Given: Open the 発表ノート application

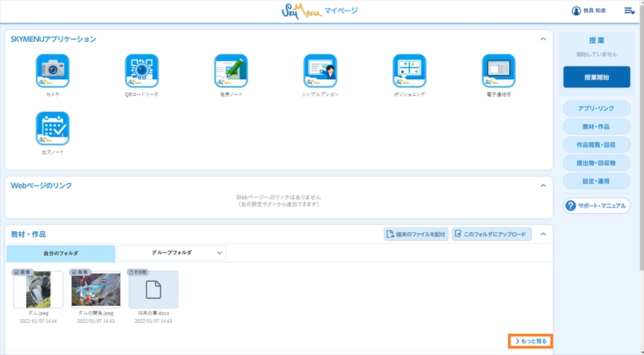Looking at the screenshot, I should tap(231, 71).
